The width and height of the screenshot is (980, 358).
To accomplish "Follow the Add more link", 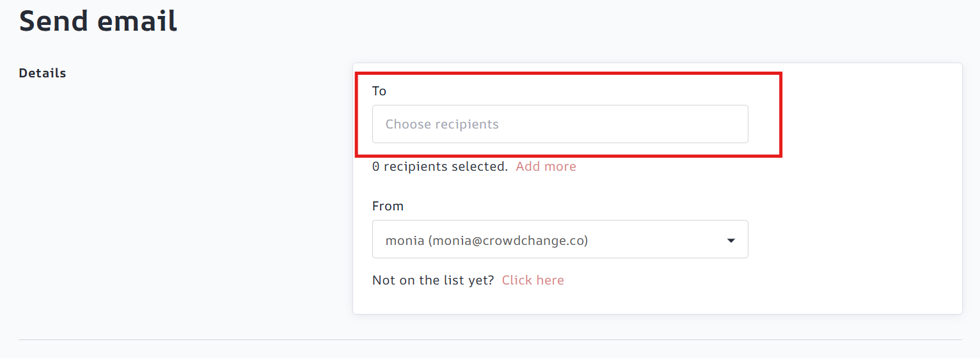I will pos(546,166).
